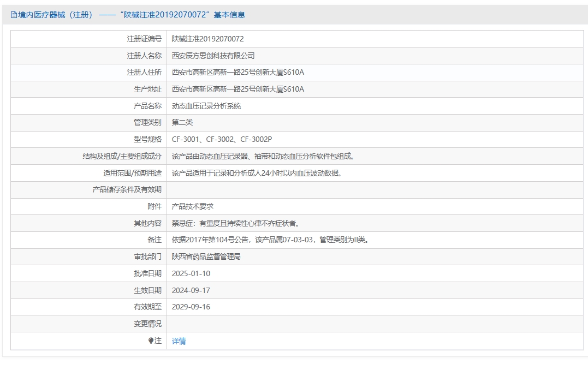This screenshot has width=588, height=370.
Task: Click the 备注 label
Action: pos(155,240)
